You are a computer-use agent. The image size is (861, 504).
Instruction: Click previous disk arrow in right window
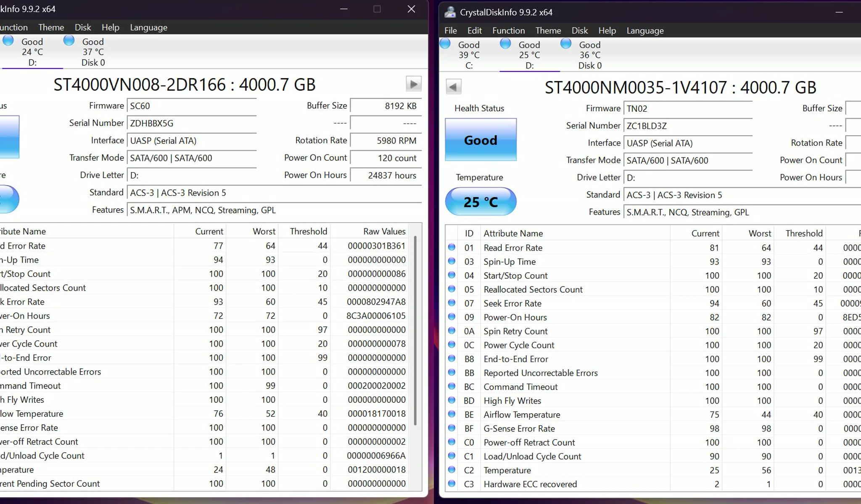pos(453,87)
